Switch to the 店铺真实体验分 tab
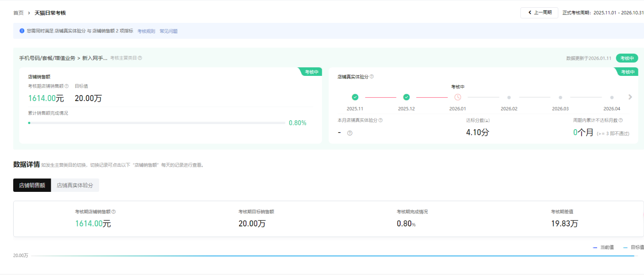This screenshot has width=644, height=275. pos(75,185)
